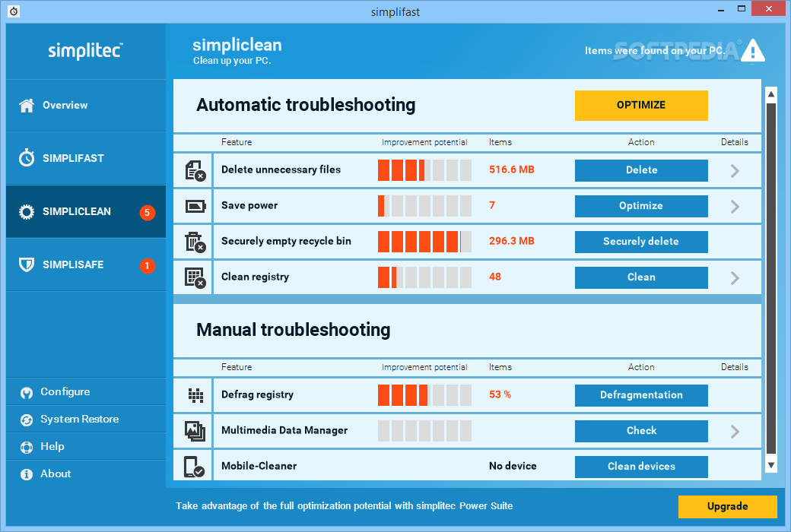Click the vertical scrollbar thumb
791x532 pixels.
770,279
